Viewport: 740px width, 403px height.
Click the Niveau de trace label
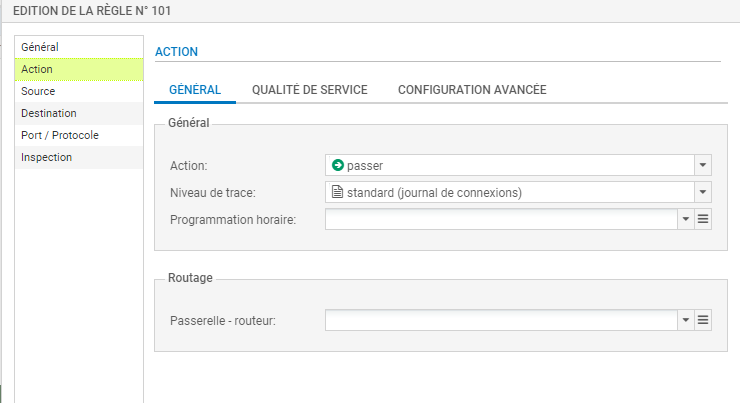point(213,193)
